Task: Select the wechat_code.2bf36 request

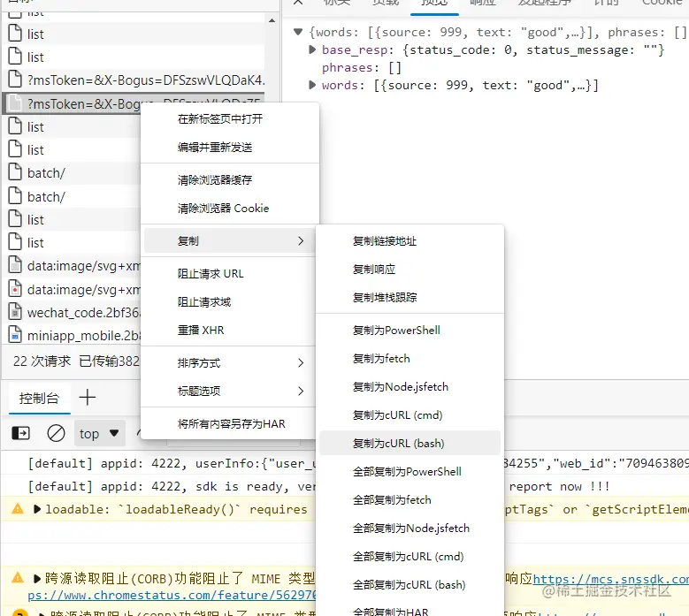Action: [x=73, y=313]
